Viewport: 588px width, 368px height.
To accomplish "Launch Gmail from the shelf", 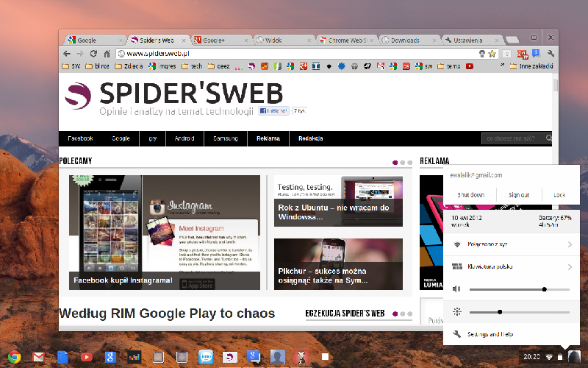I will coord(38,357).
